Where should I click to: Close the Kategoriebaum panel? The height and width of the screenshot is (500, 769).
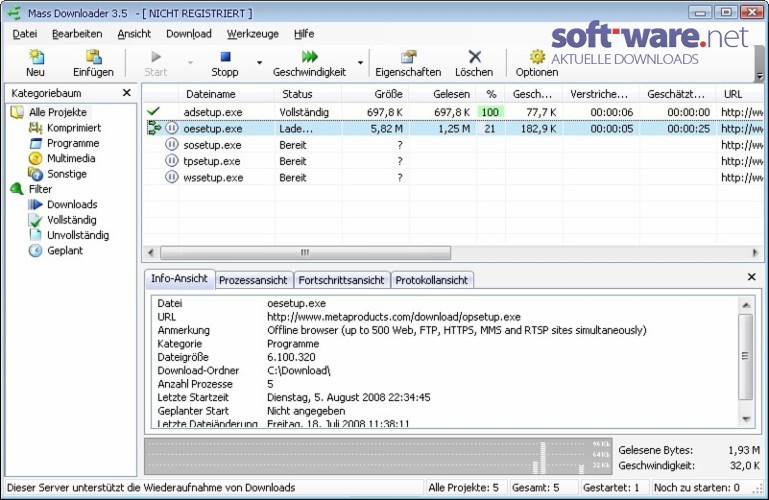click(x=127, y=93)
